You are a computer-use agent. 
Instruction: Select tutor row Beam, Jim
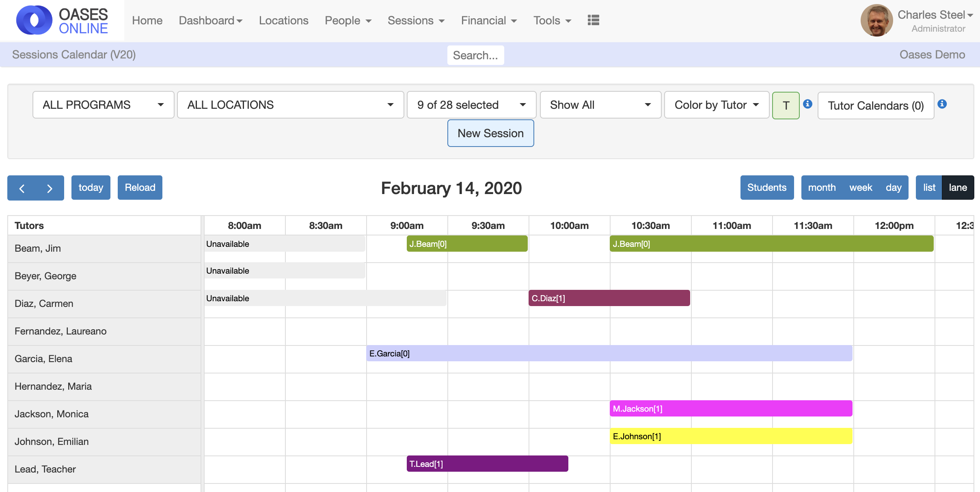click(104, 248)
